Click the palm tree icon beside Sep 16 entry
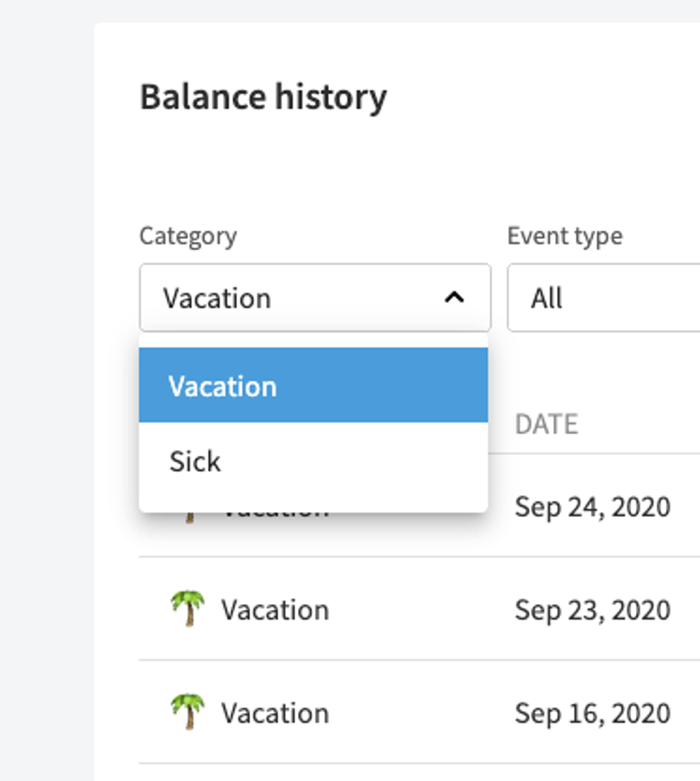The width and height of the screenshot is (700, 781). pos(188,712)
